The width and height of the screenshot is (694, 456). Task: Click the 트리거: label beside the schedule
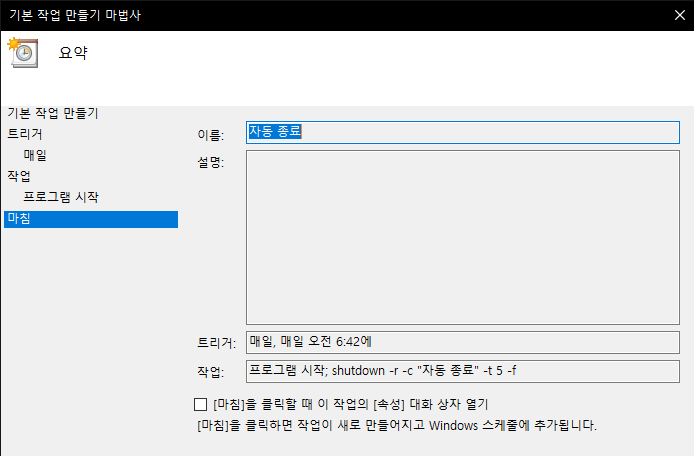[216, 343]
